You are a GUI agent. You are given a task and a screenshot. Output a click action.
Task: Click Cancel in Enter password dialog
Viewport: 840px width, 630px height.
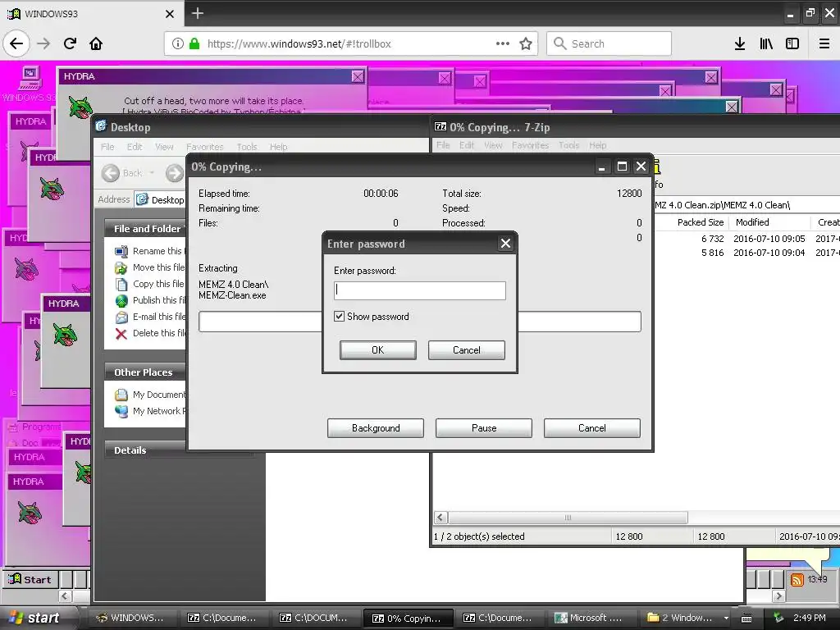467,349
